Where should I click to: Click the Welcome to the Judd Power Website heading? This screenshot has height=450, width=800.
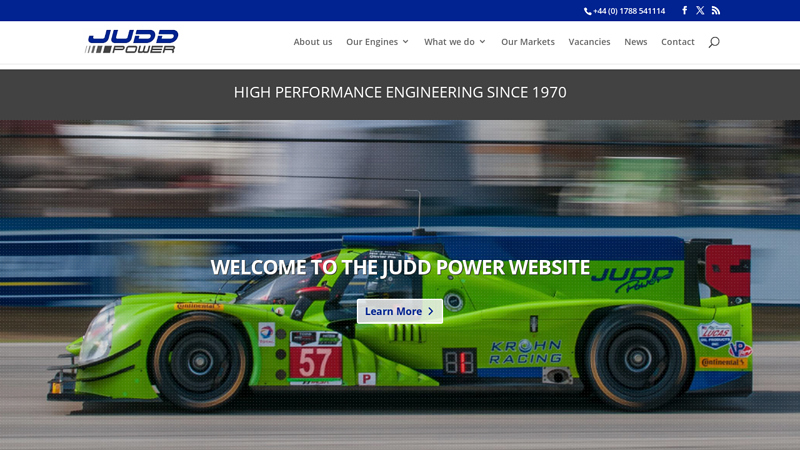400,267
